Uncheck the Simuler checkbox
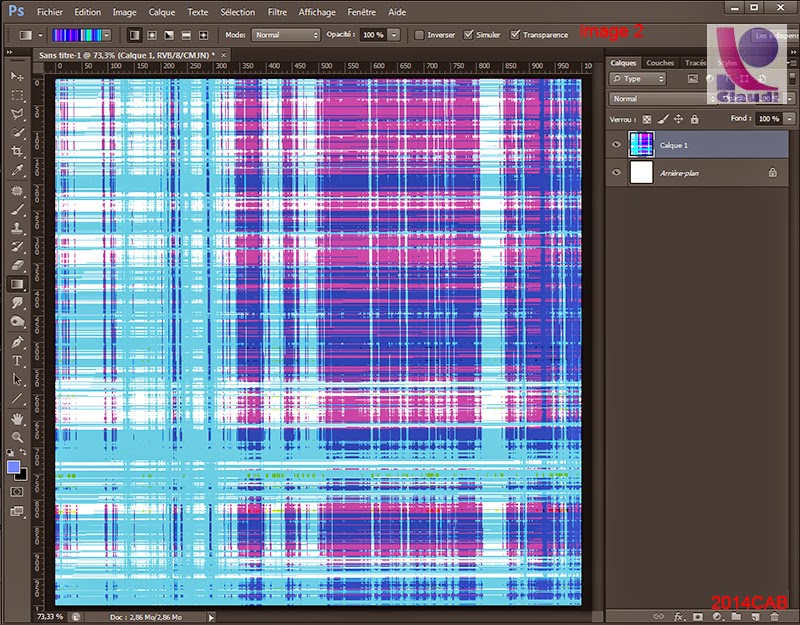800x625 pixels. (x=468, y=35)
